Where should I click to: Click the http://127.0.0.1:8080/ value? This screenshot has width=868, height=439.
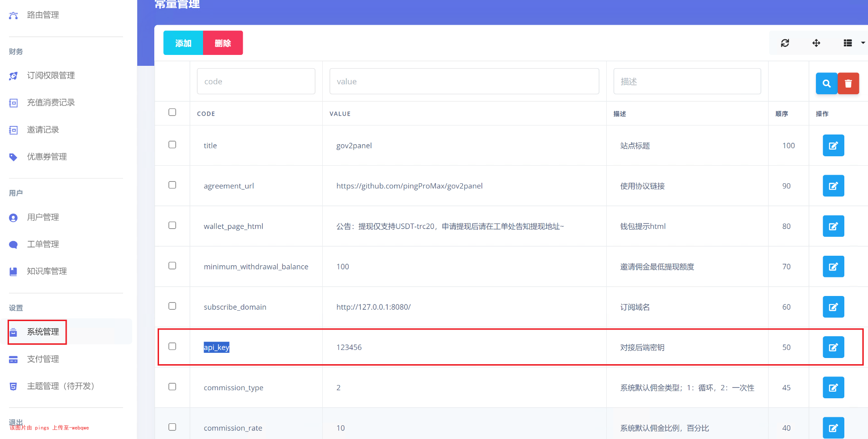(373, 307)
